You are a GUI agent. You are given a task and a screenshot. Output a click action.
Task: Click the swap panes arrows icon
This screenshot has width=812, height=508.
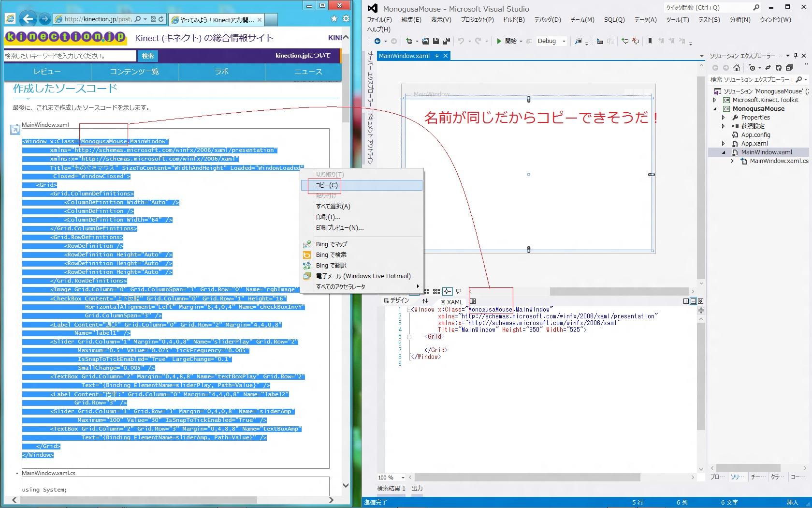[425, 301]
